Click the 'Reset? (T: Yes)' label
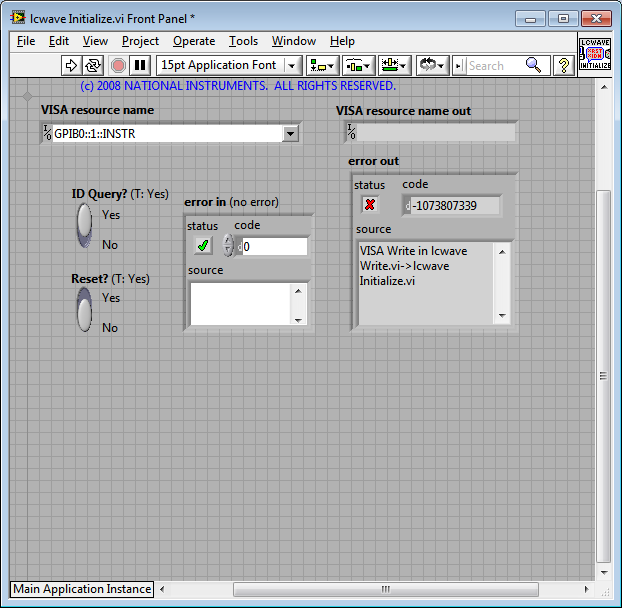622x608 pixels. tap(110, 279)
